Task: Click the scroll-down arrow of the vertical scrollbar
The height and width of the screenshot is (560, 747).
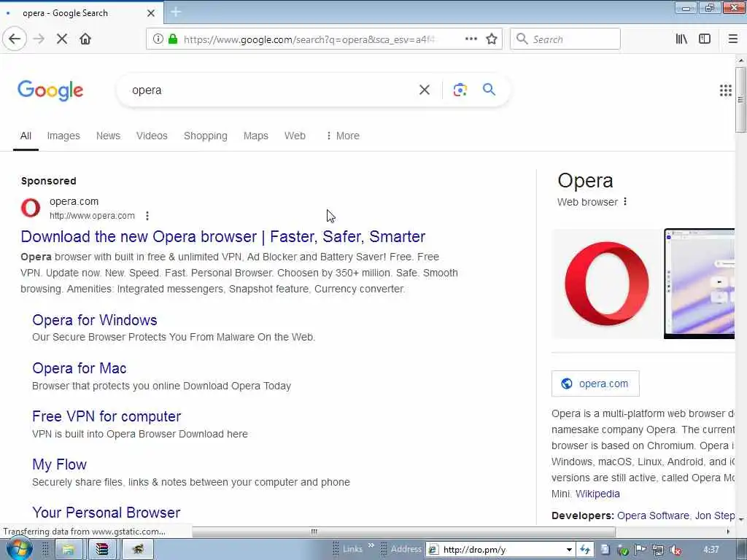Action: point(740,519)
